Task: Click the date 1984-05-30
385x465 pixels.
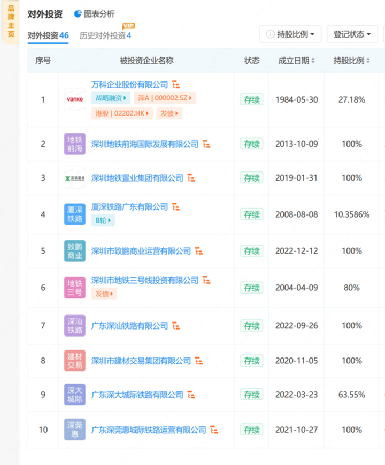Action: click(297, 100)
